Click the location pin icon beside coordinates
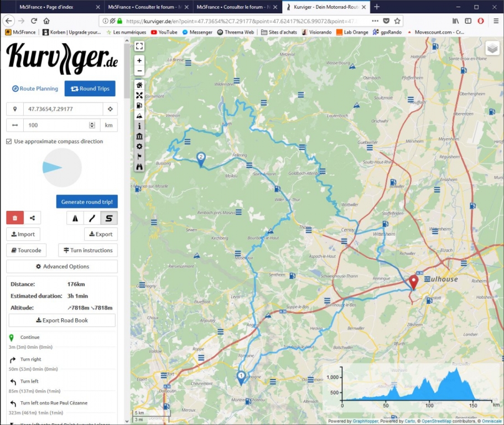 [x=15, y=109]
